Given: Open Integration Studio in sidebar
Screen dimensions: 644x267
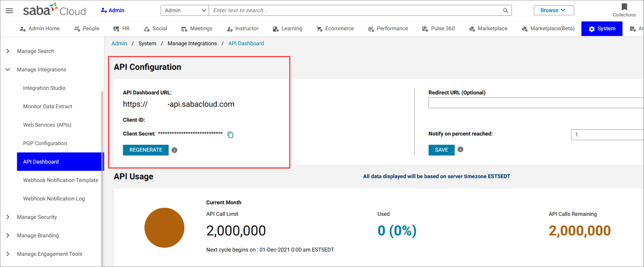Looking at the screenshot, I should point(44,88).
